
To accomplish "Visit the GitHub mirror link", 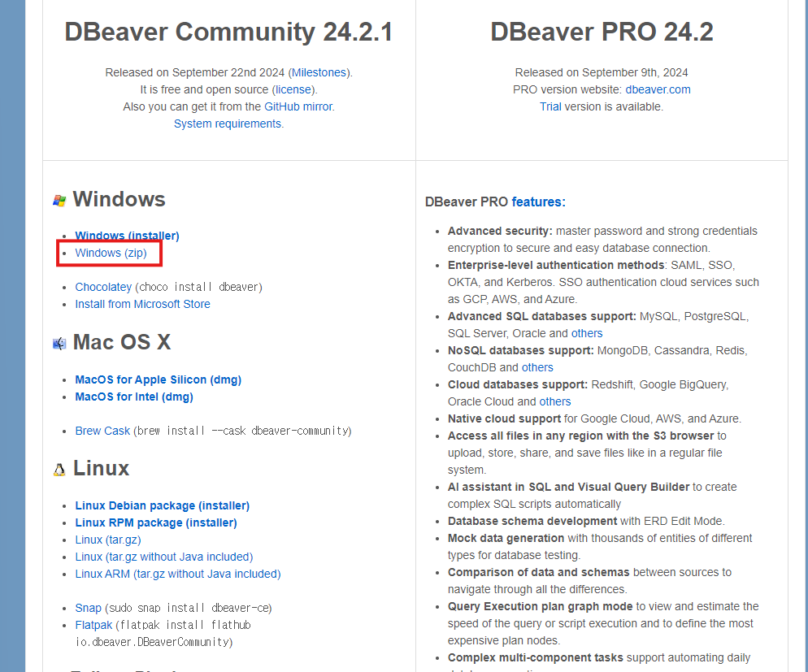I will coord(298,106).
